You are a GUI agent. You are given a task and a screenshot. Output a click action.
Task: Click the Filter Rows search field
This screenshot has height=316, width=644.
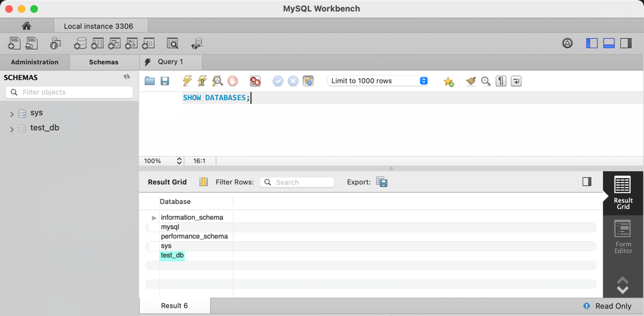pyautogui.click(x=297, y=182)
